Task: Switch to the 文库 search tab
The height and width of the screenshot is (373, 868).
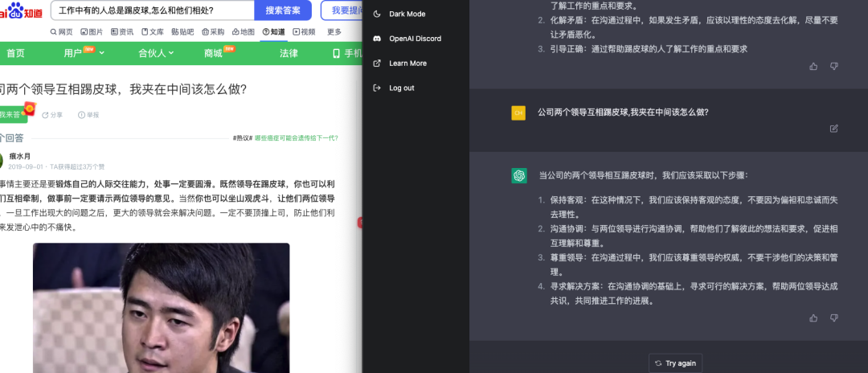Action: coord(152,32)
